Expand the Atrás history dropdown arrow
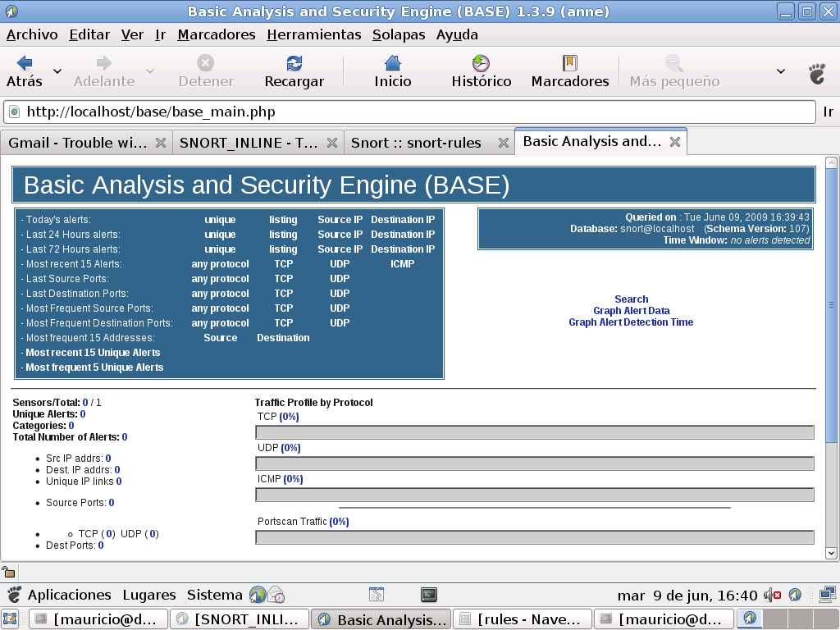 click(57, 71)
